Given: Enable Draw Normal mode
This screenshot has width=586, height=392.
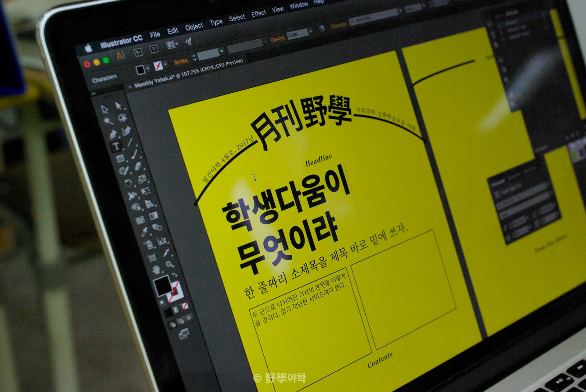Looking at the screenshot, I should tap(173, 324).
